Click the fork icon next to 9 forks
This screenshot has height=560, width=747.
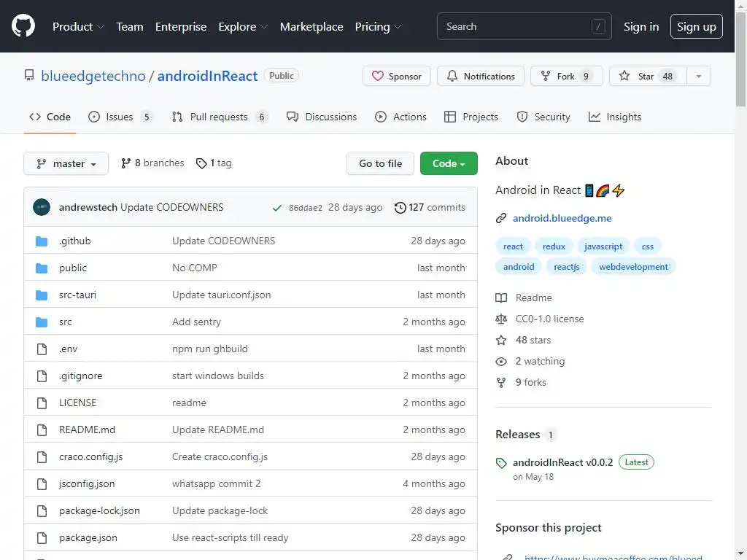point(501,382)
